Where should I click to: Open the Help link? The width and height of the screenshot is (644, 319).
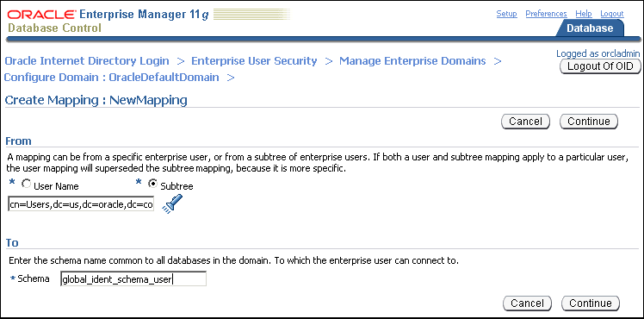click(x=584, y=14)
